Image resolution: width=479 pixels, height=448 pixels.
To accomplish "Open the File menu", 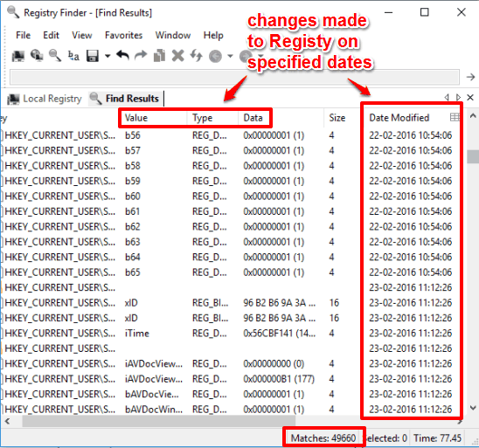I will pyautogui.click(x=24, y=36).
